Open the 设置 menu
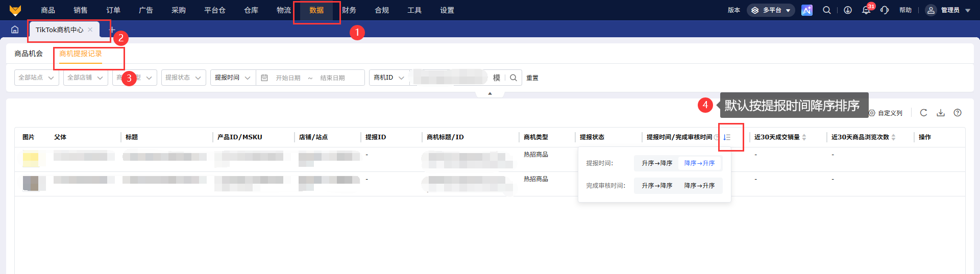 [x=447, y=10]
